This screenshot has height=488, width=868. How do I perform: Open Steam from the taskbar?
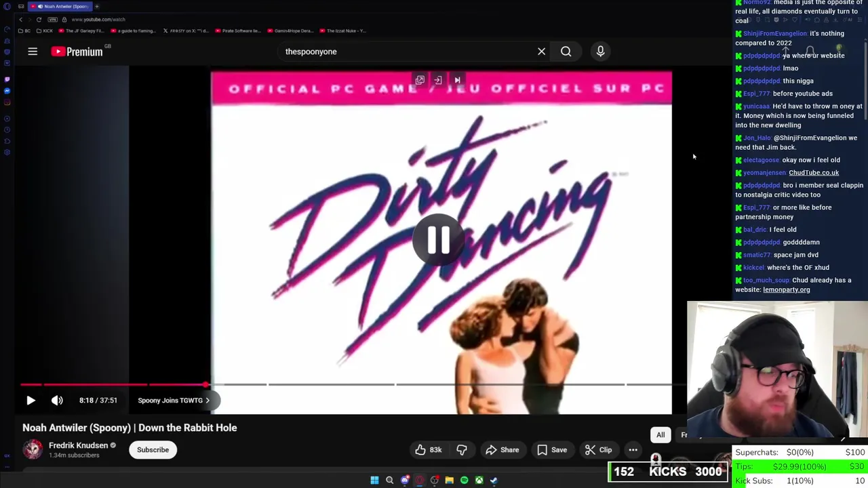pos(494,481)
